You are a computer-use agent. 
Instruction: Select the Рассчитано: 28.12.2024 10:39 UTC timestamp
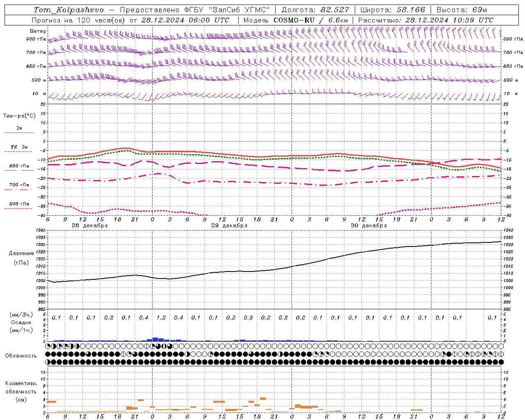coord(426,20)
